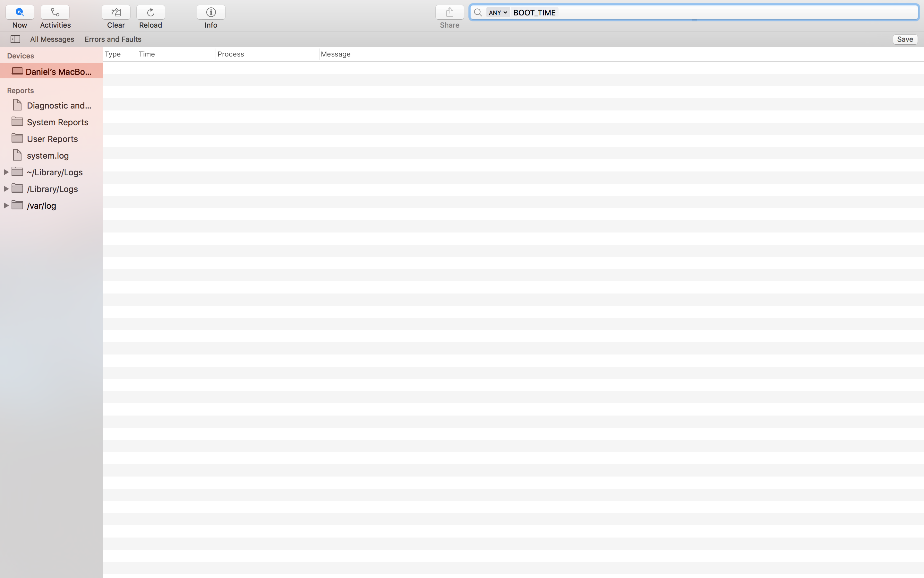This screenshot has height=578, width=924.
Task: Toggle the sidebar visibility icon
Action: pos(15,39)
